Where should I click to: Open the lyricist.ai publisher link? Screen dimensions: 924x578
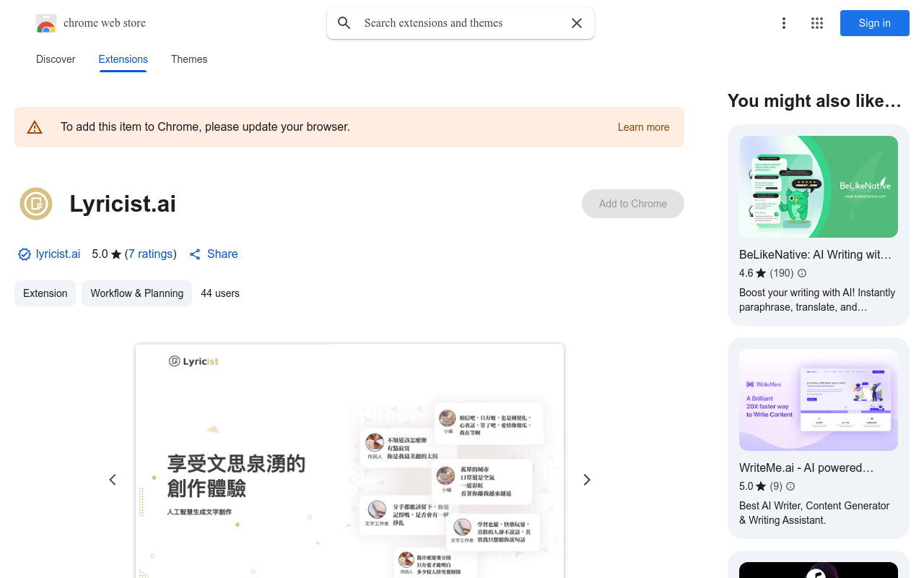pyautogui.click(x=58, y=254)
